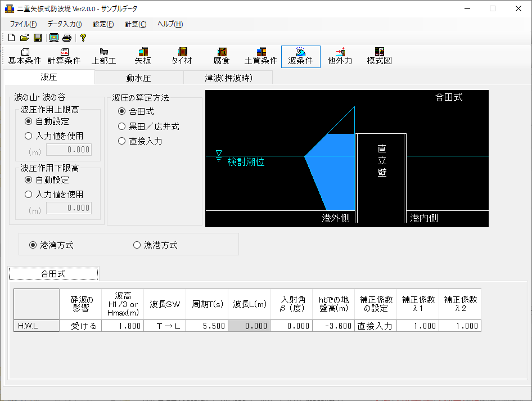Click the 入射角β(度) column header

pyautogui.click(x=291, y=304)
